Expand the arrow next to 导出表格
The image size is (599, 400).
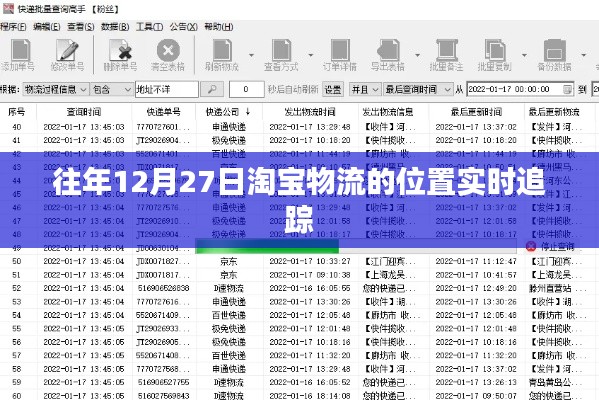pos(418,55)
